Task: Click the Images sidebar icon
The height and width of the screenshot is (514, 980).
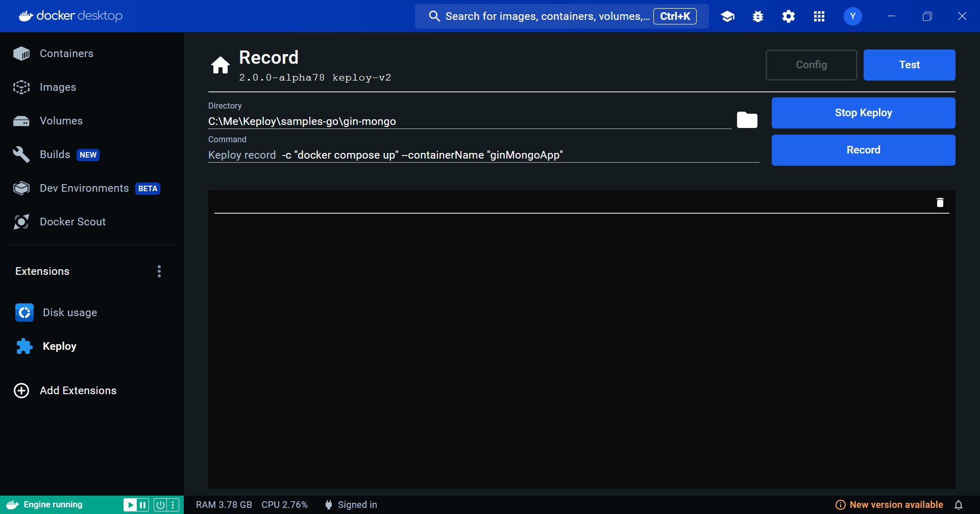Action: (x=21, y=87)
